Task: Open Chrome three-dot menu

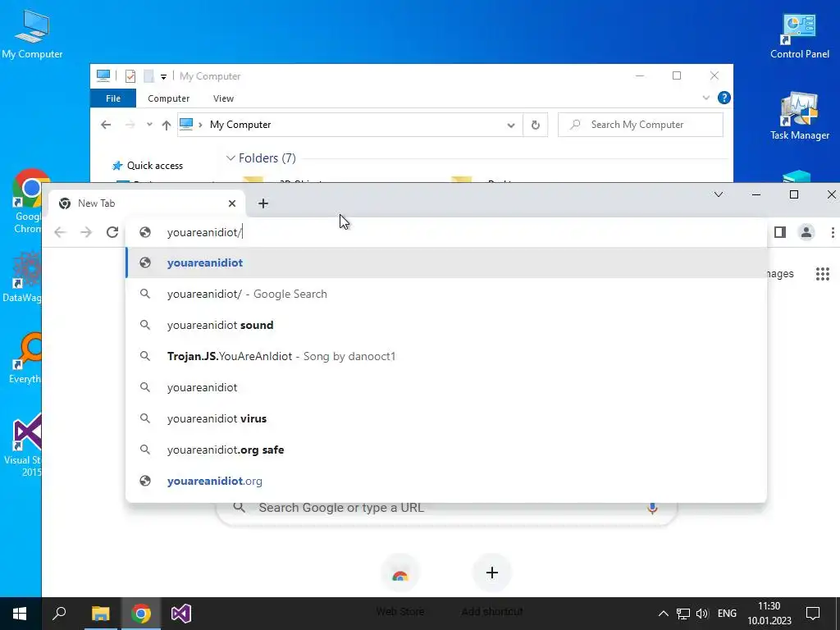Action: (x=832, y=232)
